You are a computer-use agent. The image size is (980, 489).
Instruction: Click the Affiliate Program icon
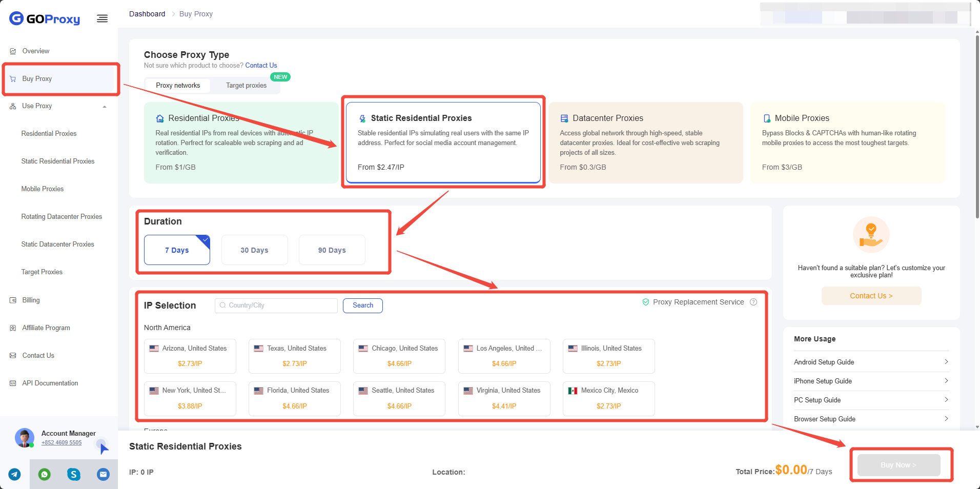pos(13,328)
